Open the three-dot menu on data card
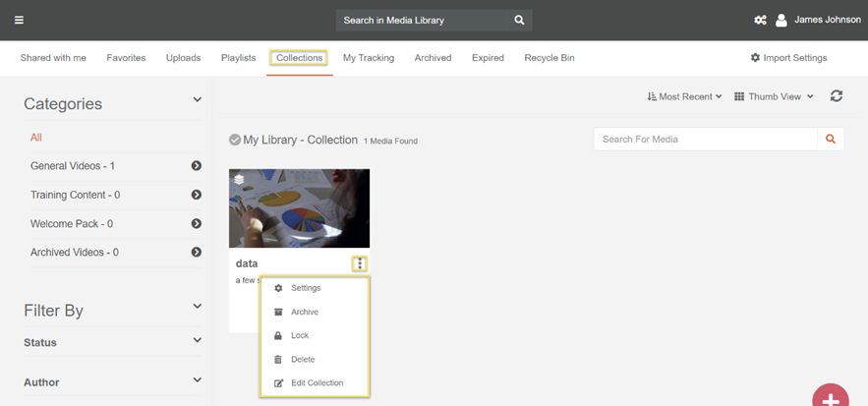 pyautogui.click(x=361, y=263)
